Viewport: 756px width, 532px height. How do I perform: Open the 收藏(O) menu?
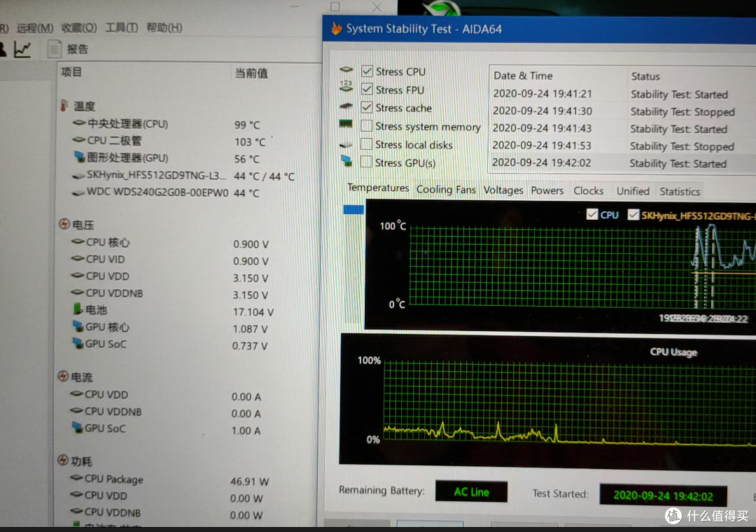tap(79, 28)
